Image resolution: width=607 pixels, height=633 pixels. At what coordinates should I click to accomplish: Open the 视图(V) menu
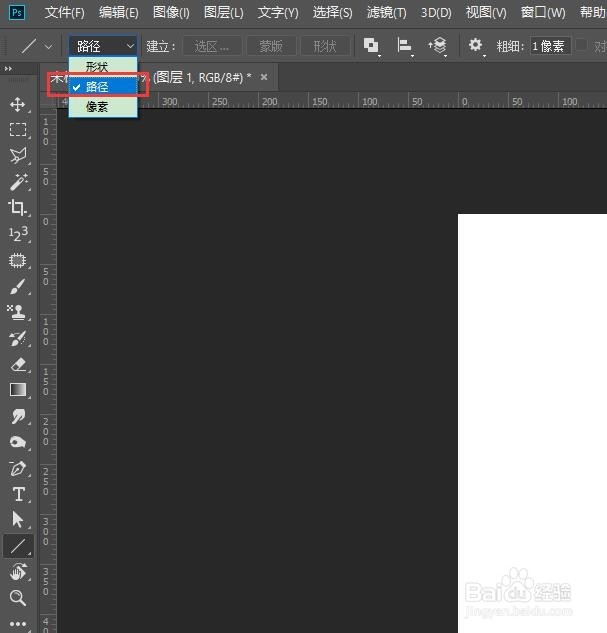pos(486,13)
